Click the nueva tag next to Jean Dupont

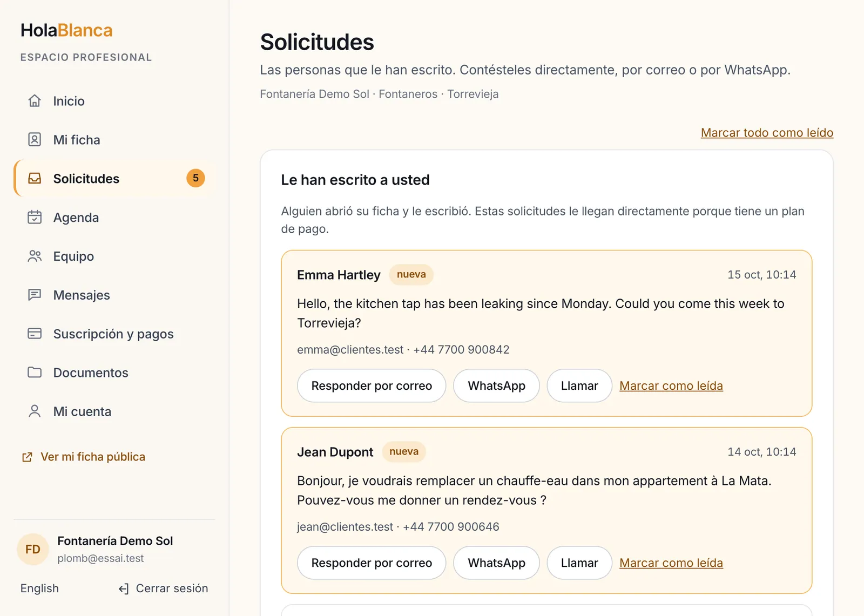click(404, 451)
